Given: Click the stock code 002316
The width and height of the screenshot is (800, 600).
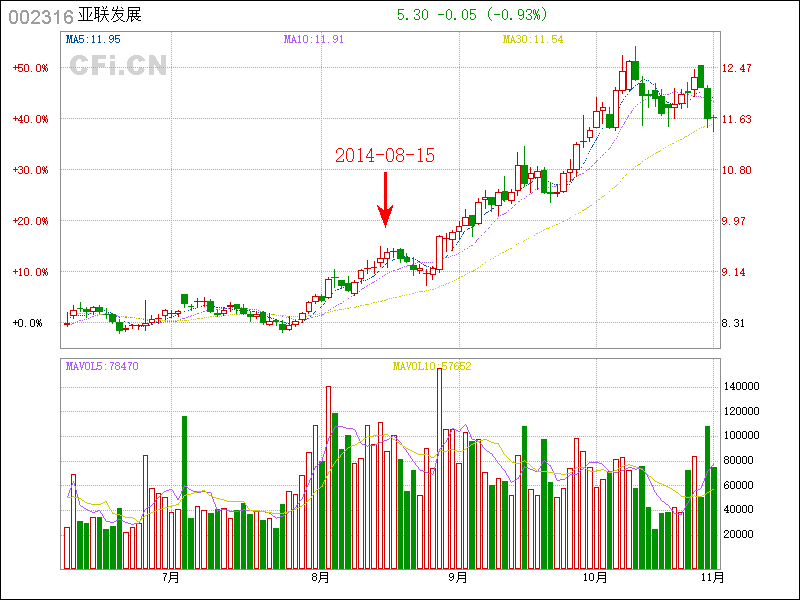Looking at the screenshot, I should tap(40, 16).
